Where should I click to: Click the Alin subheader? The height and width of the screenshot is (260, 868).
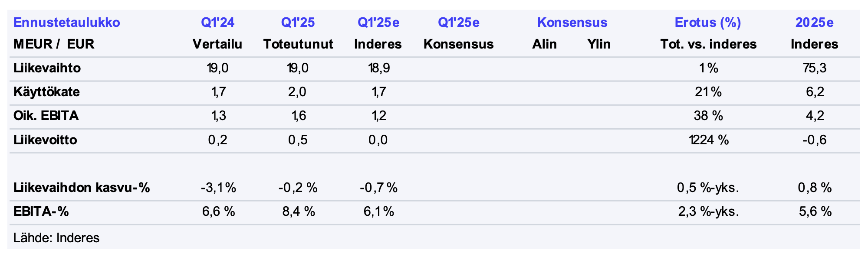(544, 44)
